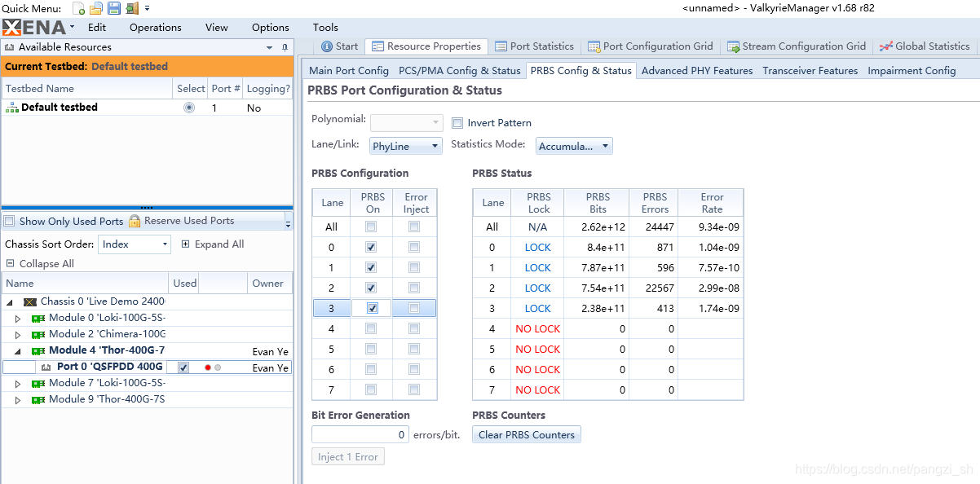Click the Module 9 Thor card icon
Viewport: 980px width, 484px height.
pyautogui.click(x=38, y=400)
